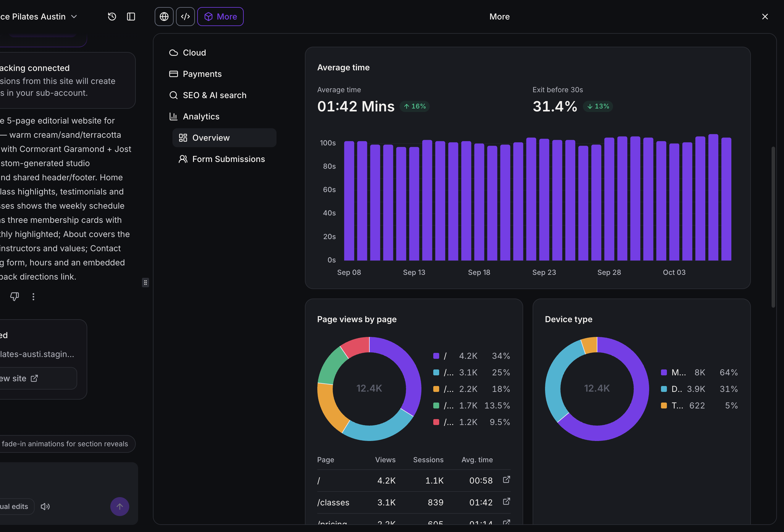
Task: Click the analytics panel vertical scrollbar
Action: tap(773, 227)
